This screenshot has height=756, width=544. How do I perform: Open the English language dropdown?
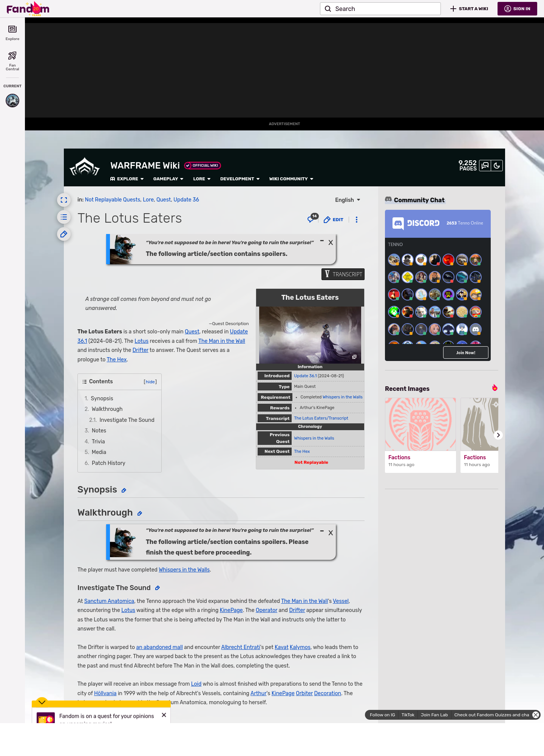pos(348,200)
